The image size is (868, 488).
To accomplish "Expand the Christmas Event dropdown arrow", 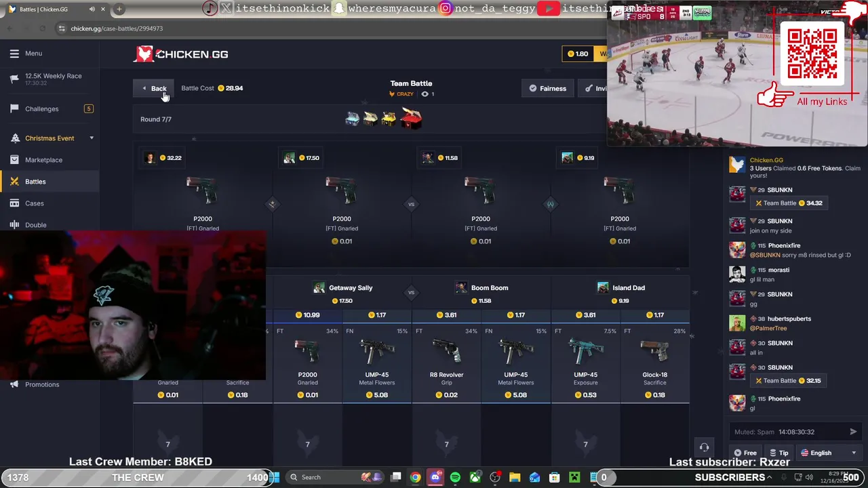I will tap(92, 138).
